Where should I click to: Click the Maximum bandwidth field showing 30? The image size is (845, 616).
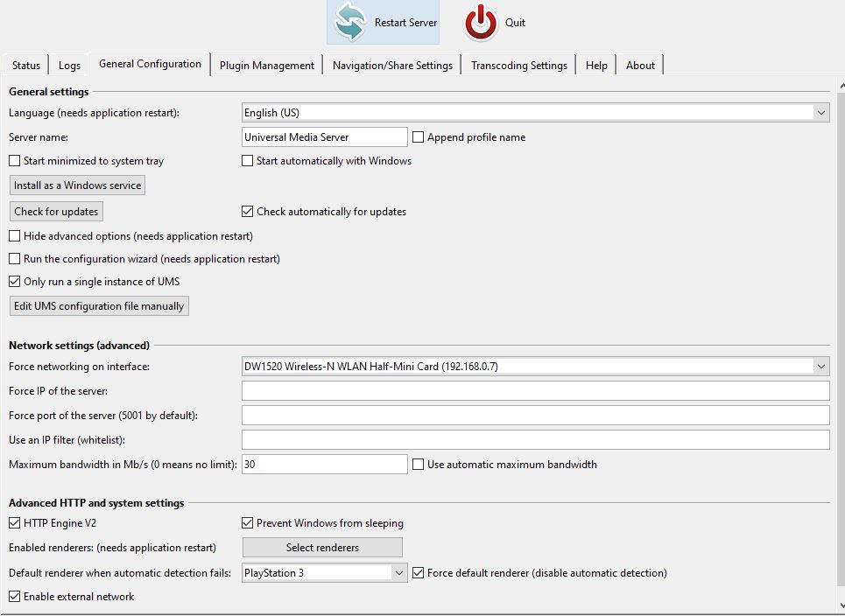324,464
